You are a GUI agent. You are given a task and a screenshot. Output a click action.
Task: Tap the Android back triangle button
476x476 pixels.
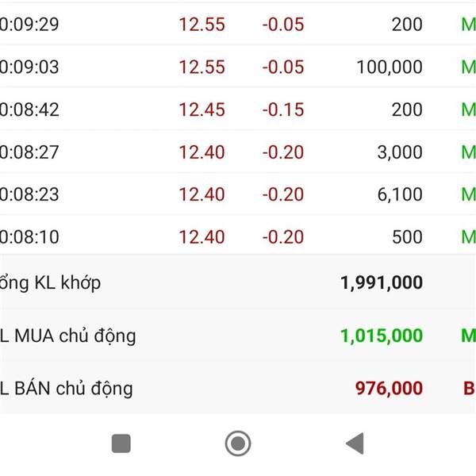tap(355, 443)
